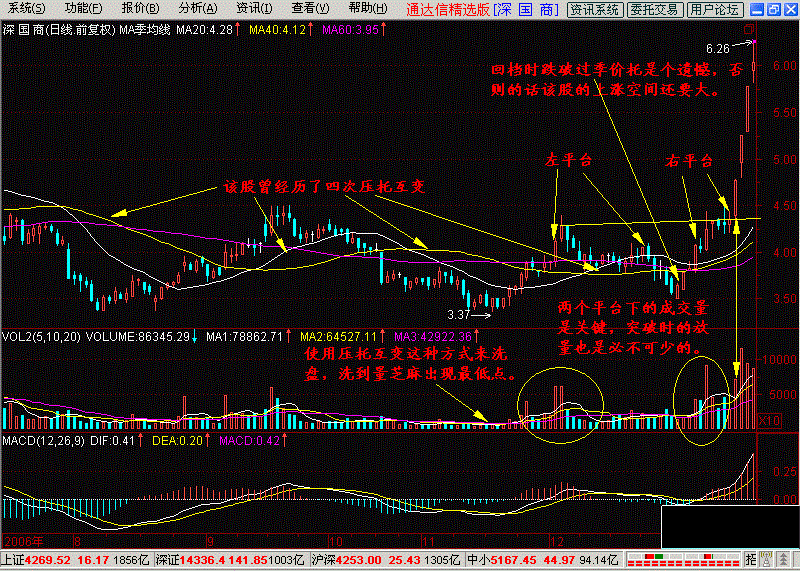Click the MA季均线 indicator name

click(145, 30)
